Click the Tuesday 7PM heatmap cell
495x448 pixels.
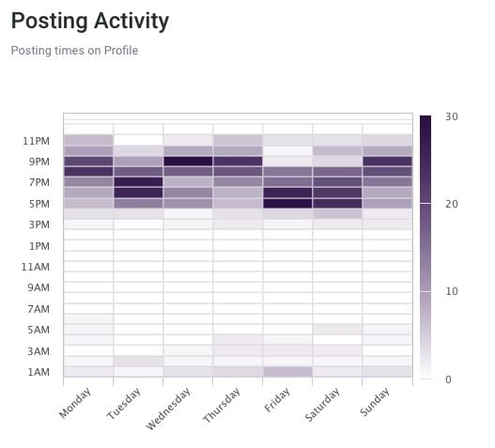[x=138, y=182]
